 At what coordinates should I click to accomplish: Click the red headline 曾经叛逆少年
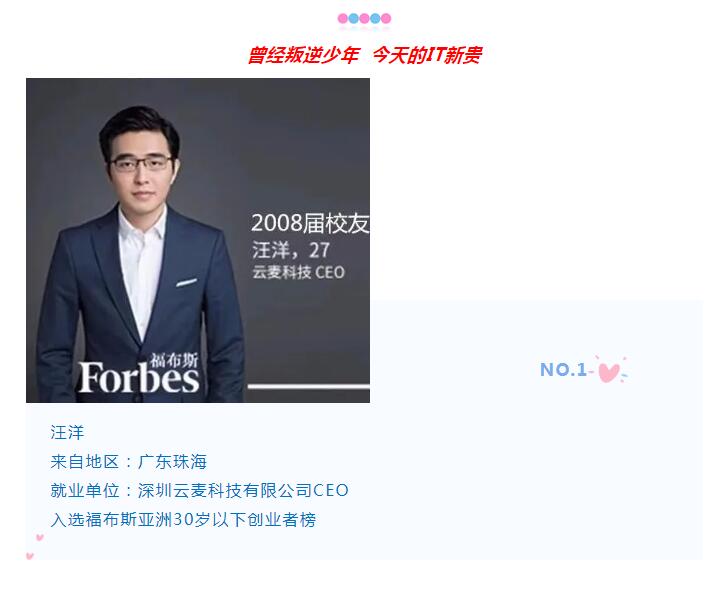[x=303, y=55]
